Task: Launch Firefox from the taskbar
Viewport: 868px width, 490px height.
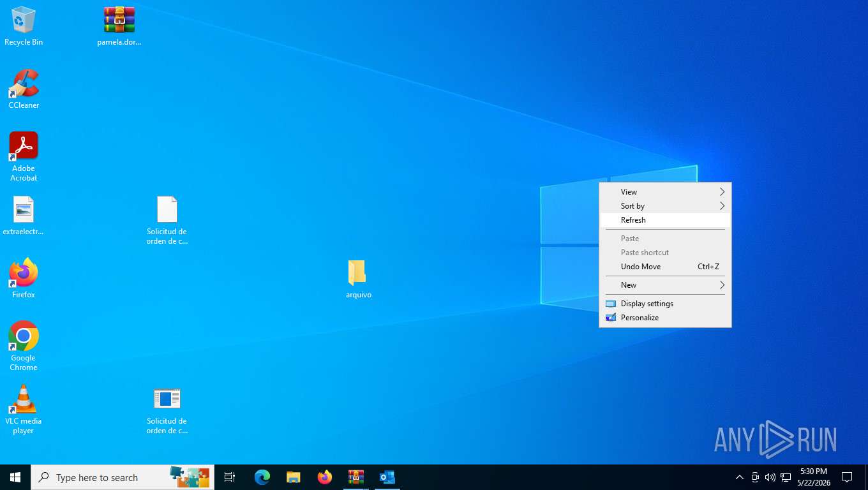Action: click(x=325, y=477)
